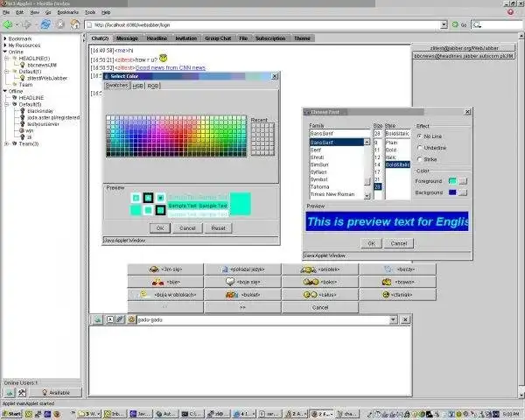Screen dimensions: 525x420
Task: Collapse the Online tree group
Action: point(5,52)
